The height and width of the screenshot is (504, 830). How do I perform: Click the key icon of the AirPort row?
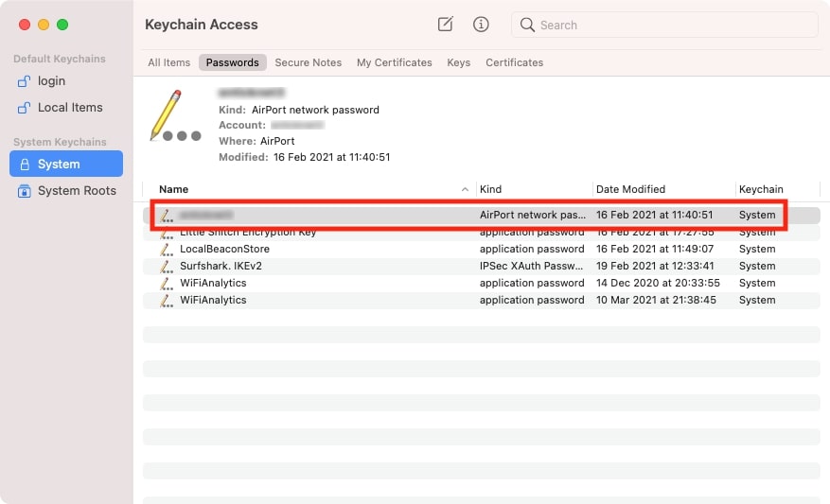point(167,216)
